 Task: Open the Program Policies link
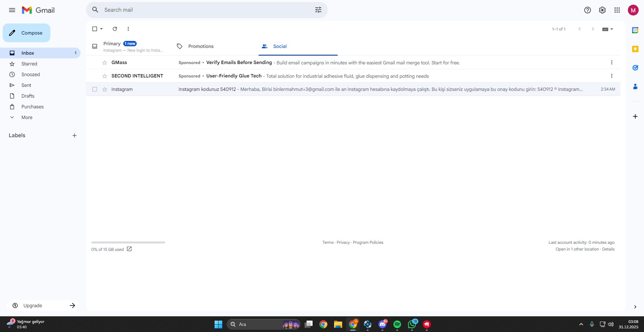tap(368, 242)
